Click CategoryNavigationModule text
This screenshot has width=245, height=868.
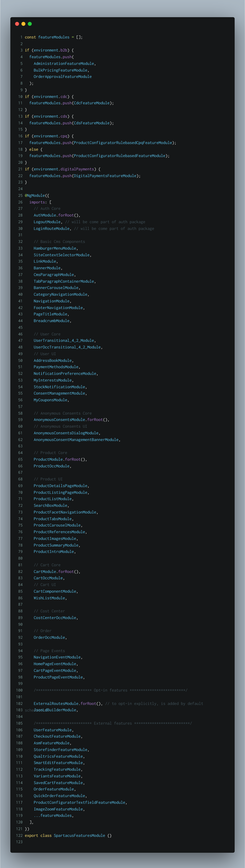60,294
